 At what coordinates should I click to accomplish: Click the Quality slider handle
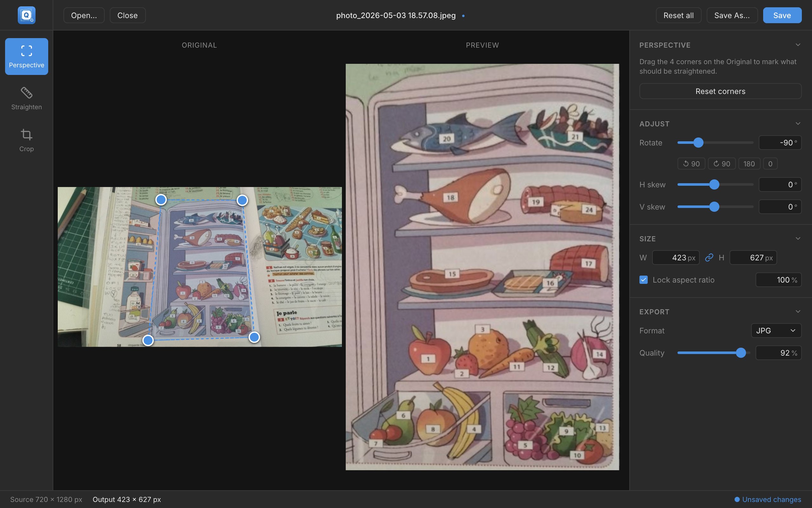point(741,353)
